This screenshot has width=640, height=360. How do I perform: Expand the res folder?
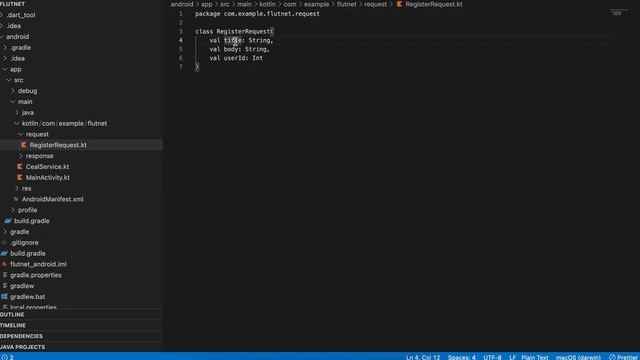27,189
